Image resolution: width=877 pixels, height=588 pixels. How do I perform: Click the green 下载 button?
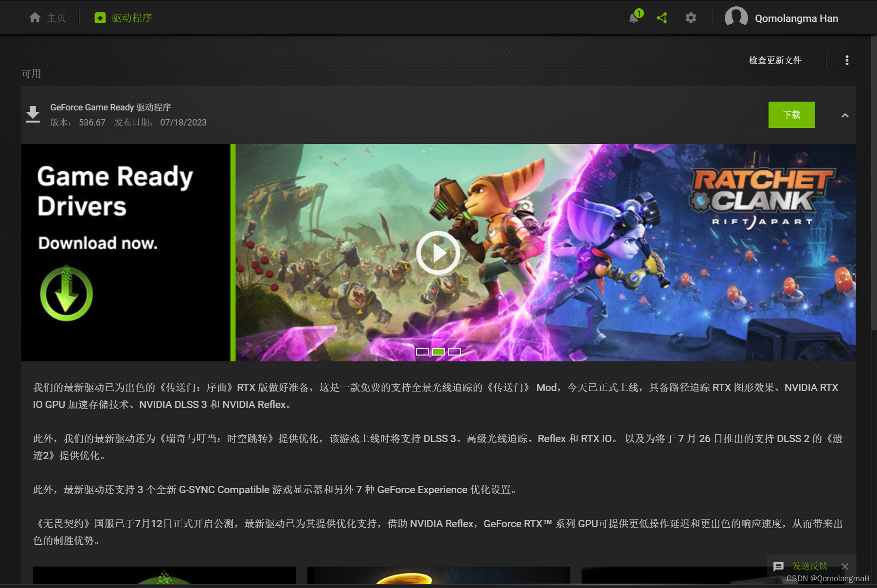click(x=791, y=115)
